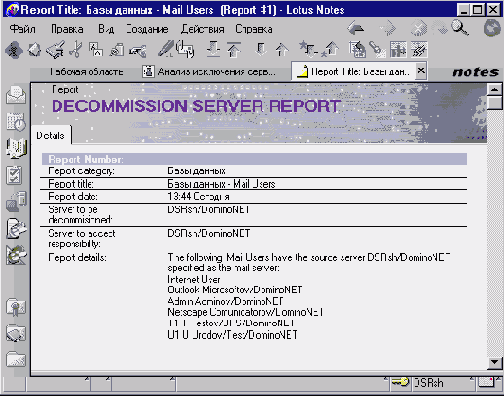Image resolution: width=504 pixels, height=396 pixels.
Task: Open Calendar from the bookmark bar
Action: [x=16, y=122]
